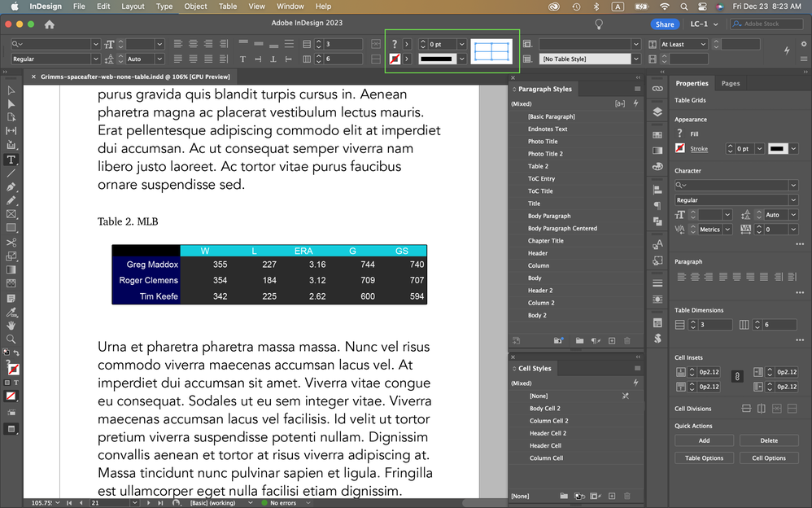Image resolution: width=812 pixels, height=508 pixels.
Task: Select the Gradient Swatch tool
Action: point(11,269)
